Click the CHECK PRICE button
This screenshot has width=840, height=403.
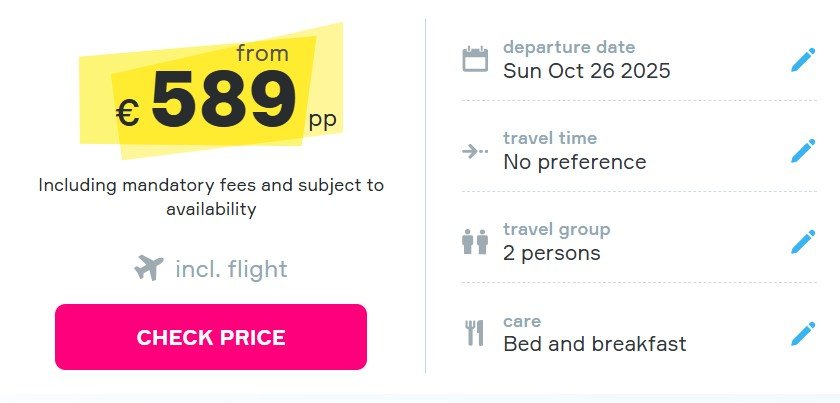(x=211, y=337)
